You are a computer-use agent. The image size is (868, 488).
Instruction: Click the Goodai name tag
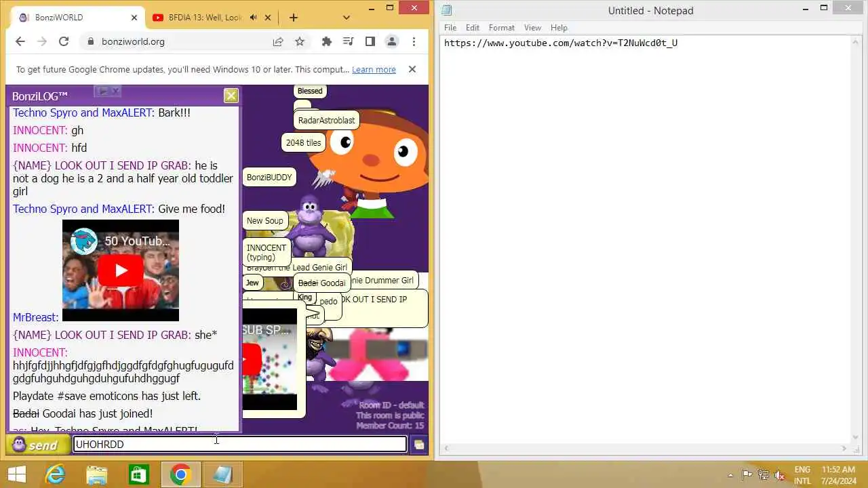[x=321, y=283]
